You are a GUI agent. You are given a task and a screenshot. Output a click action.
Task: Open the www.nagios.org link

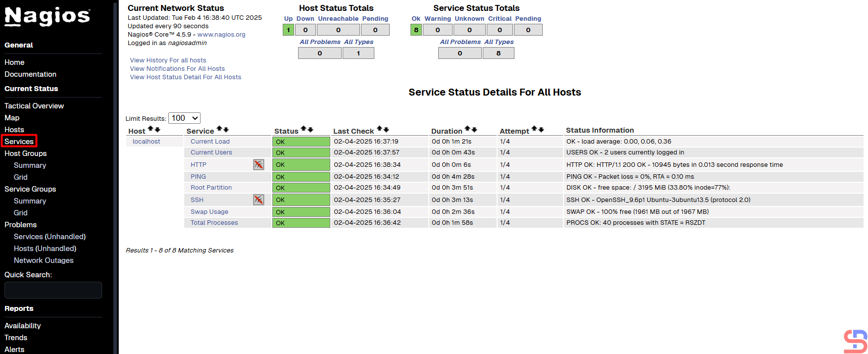pos(221,35)
